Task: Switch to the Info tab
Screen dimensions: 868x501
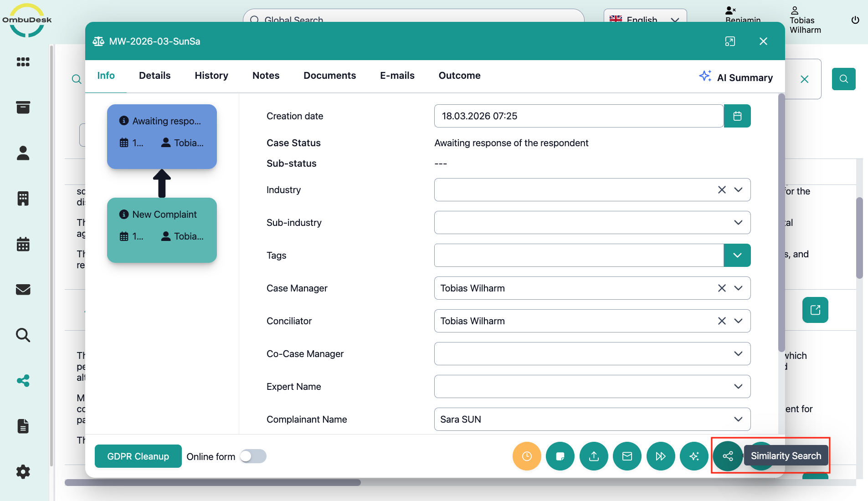Action: [x=106, y=76]
